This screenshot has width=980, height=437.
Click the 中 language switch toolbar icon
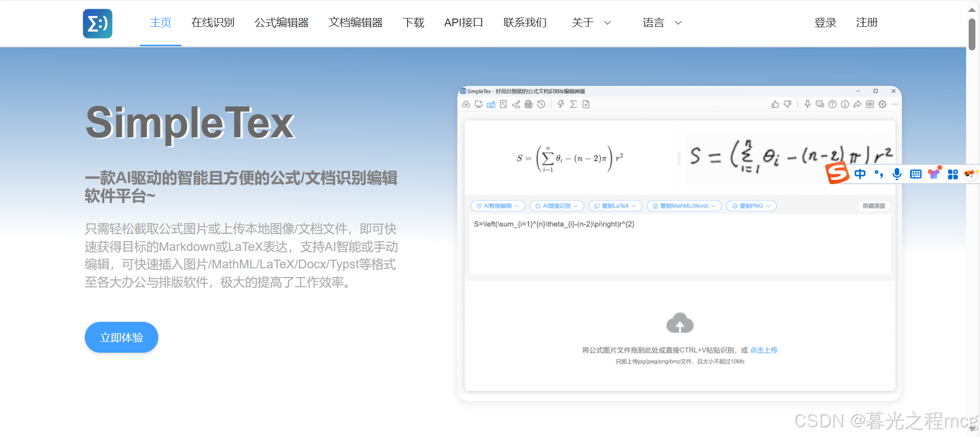pos(870,104)
